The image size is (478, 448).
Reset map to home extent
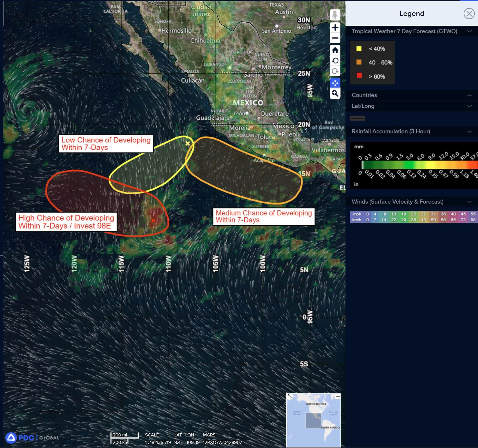[x=335, y=50]
